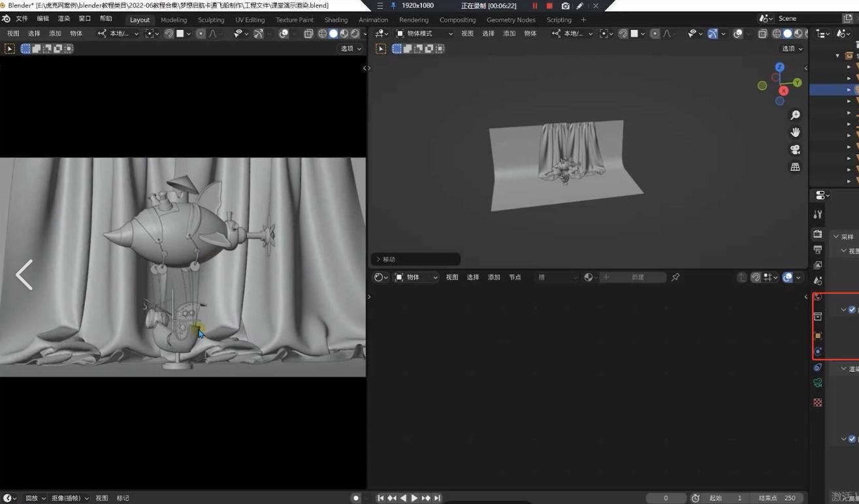Open the Output properties tab (printer icon)
This screenshot has height=504, width=859.
click(818, 249)
